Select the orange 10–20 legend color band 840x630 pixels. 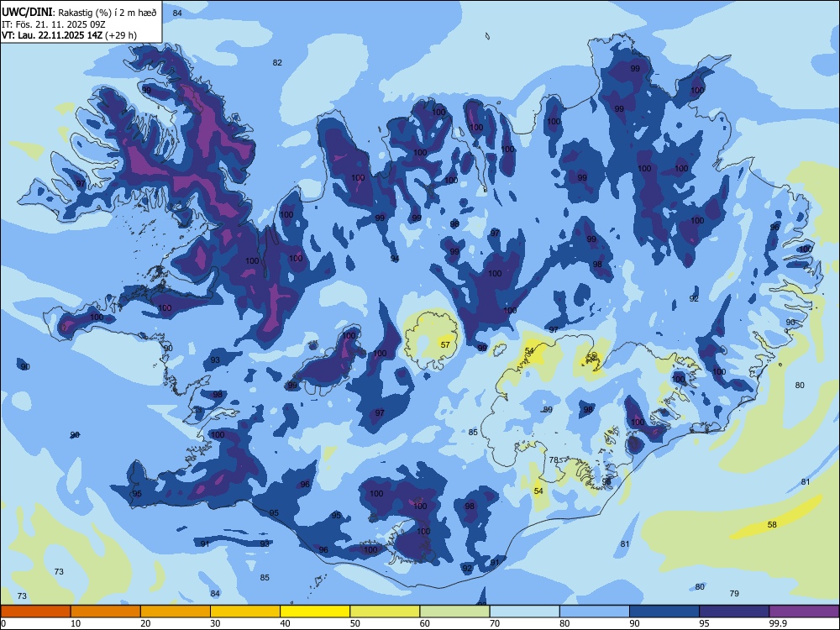[x=106, y=612]
